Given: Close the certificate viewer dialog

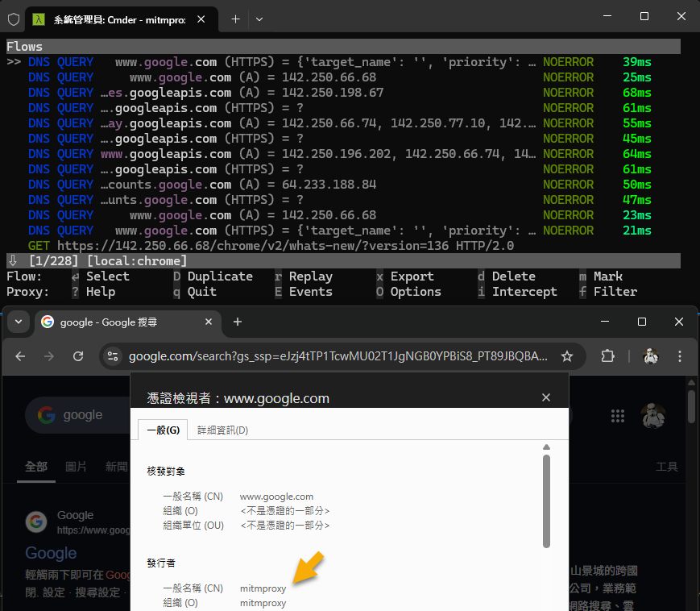Looking at the screenshot, I should (x=546, y=397).
